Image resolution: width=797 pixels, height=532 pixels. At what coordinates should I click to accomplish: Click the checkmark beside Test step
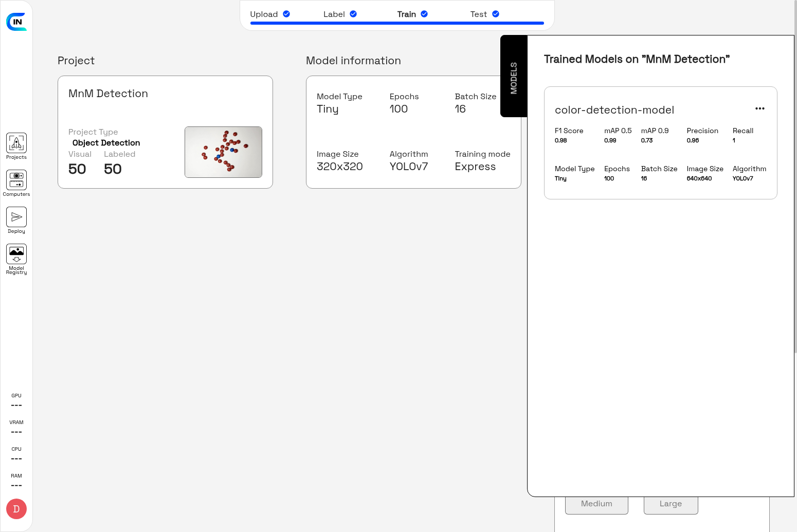(496, 14)
